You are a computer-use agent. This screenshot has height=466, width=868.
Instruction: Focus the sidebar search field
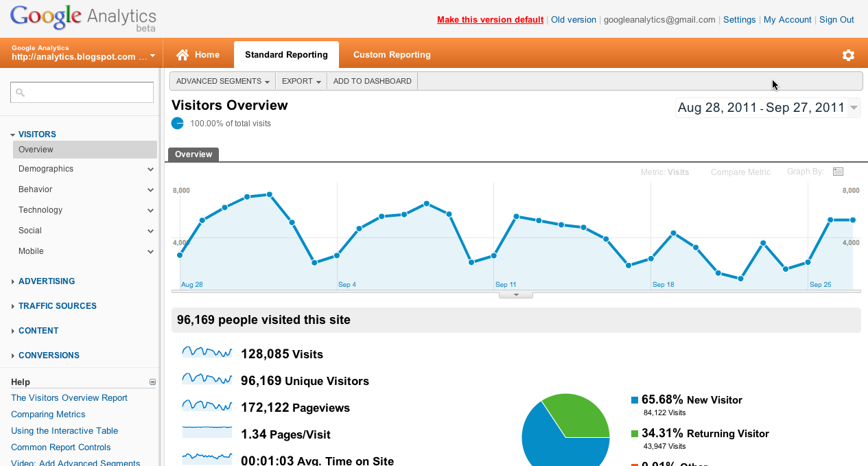[82, 92]
